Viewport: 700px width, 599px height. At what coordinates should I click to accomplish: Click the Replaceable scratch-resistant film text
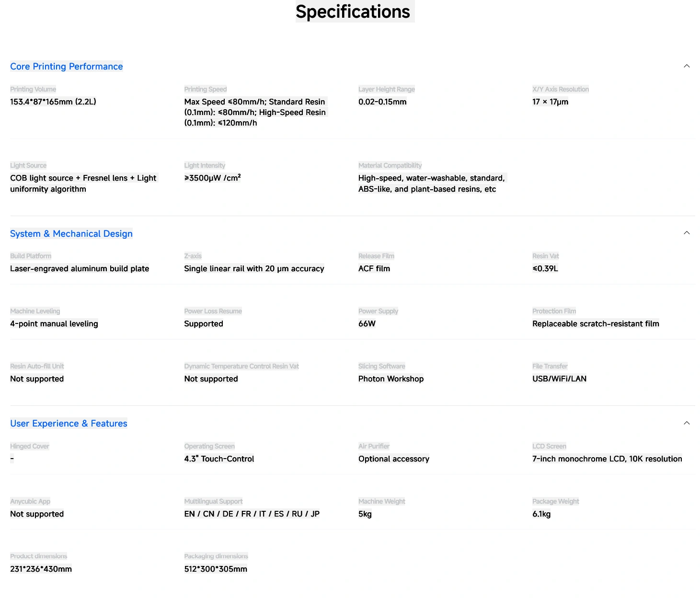(x=596, y=324)
